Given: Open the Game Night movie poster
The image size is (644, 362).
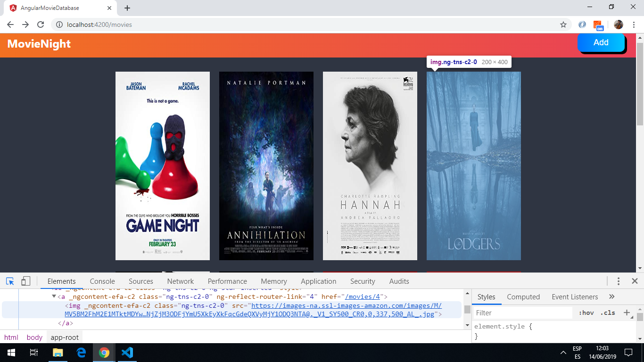Looking at the screenshot, I should [163, 166].
